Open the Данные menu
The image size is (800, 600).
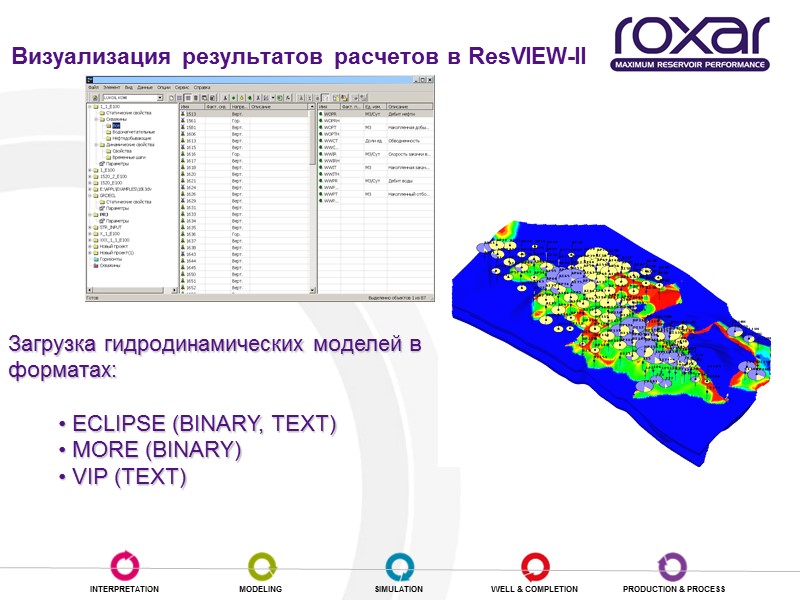point(147,87)
